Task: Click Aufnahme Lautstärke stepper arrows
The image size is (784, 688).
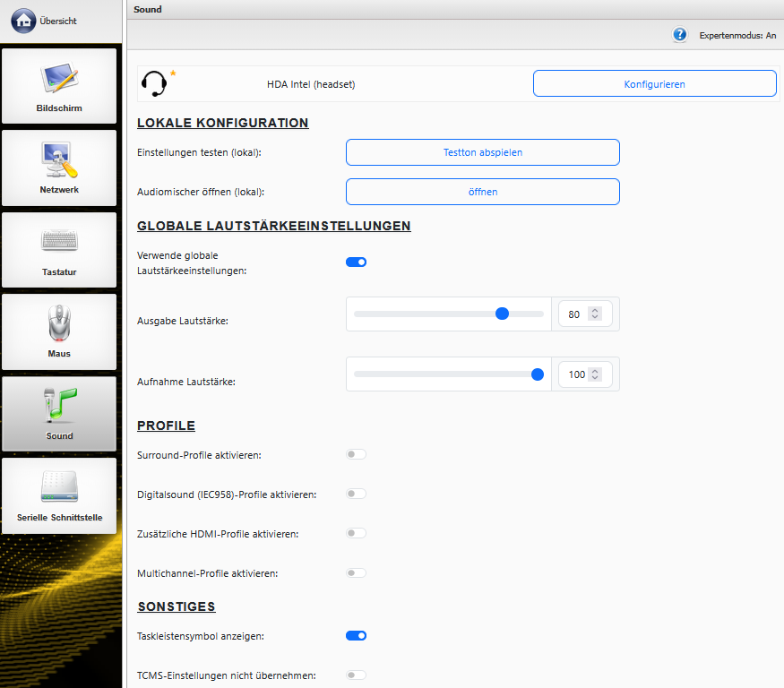Action: [595, 374]
